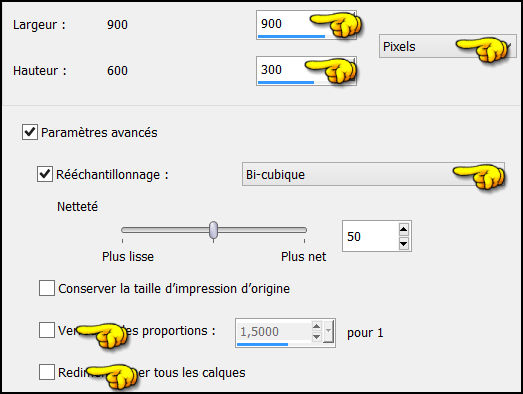Check the proportions lock checkbox
Image resolution: width=523 pixels, height=394 pixels.
(x=47, y=330)
